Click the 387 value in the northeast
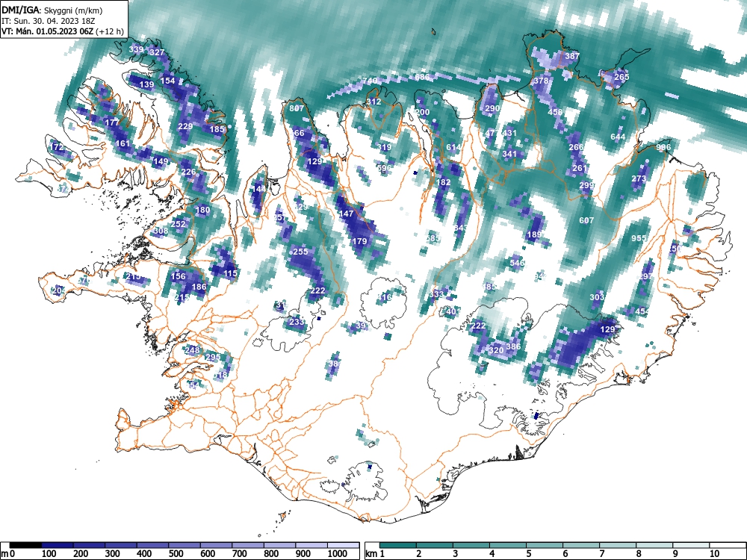The width and height of the screenshot is (747, 560). 572,56
